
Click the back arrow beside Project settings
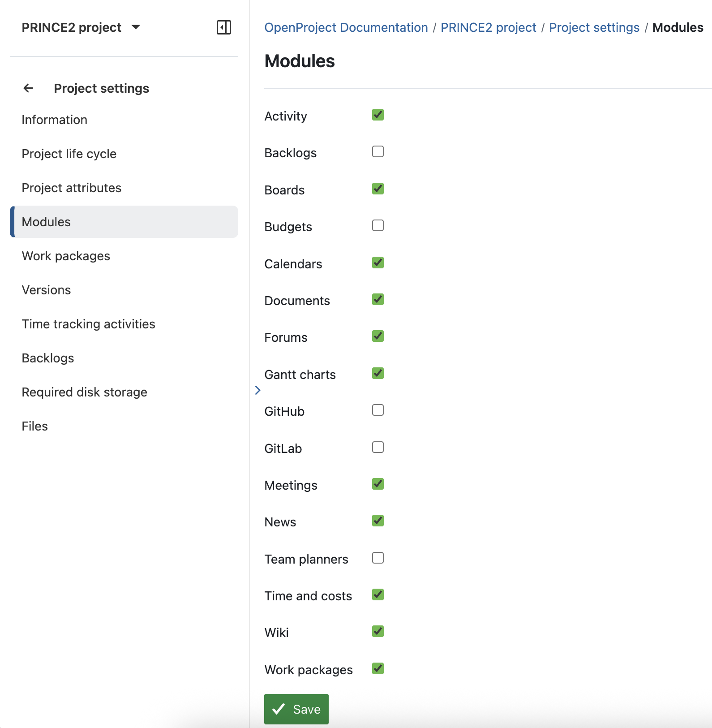[28, 88]
